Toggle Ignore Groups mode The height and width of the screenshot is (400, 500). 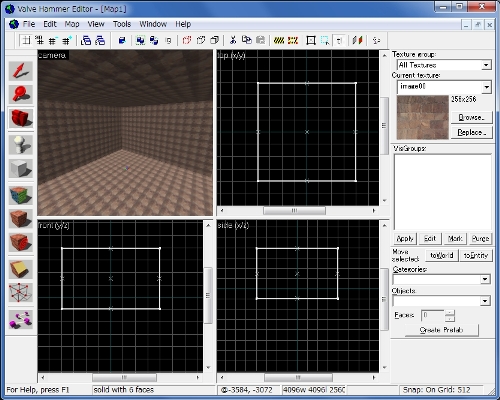(x=168, y=41)
